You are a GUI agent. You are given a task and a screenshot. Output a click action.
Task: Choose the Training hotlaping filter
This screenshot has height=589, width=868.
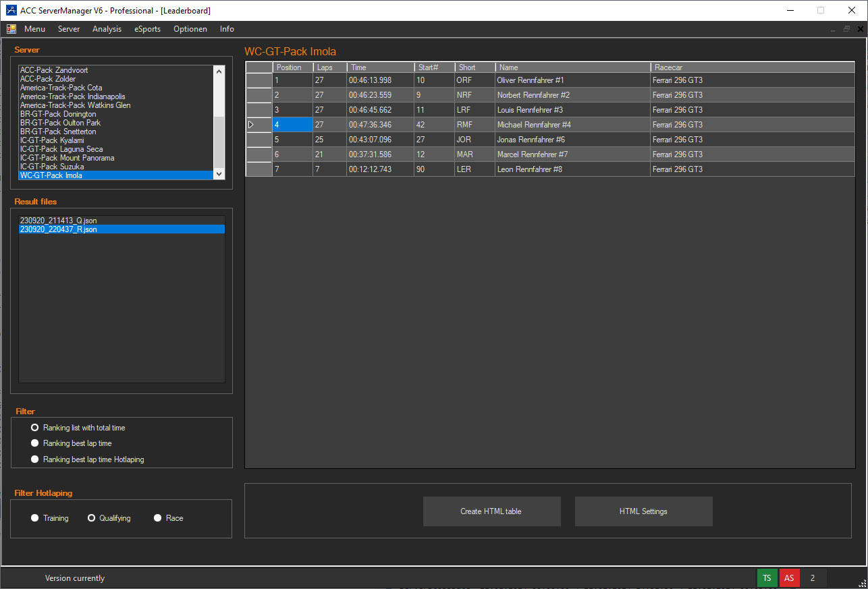35,518
